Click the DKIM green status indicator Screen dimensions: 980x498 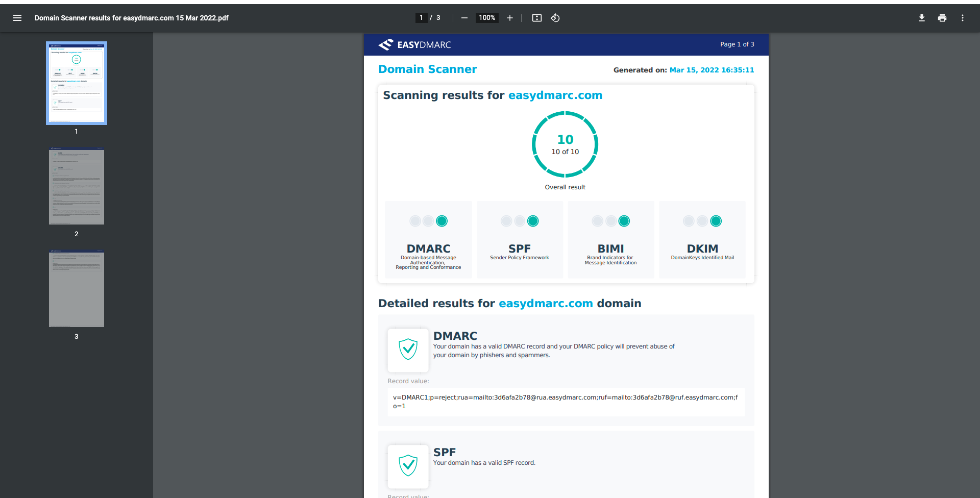[716, 221]
